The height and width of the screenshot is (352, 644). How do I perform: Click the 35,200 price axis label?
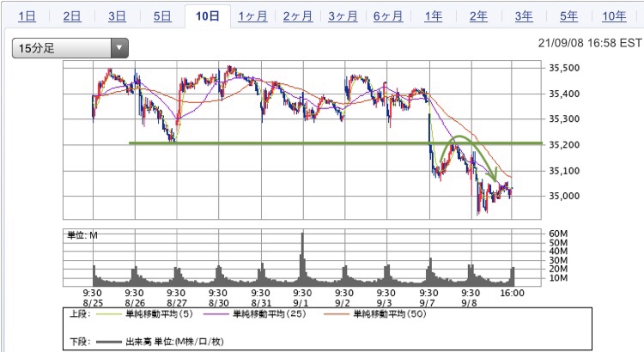pos(564,144)
